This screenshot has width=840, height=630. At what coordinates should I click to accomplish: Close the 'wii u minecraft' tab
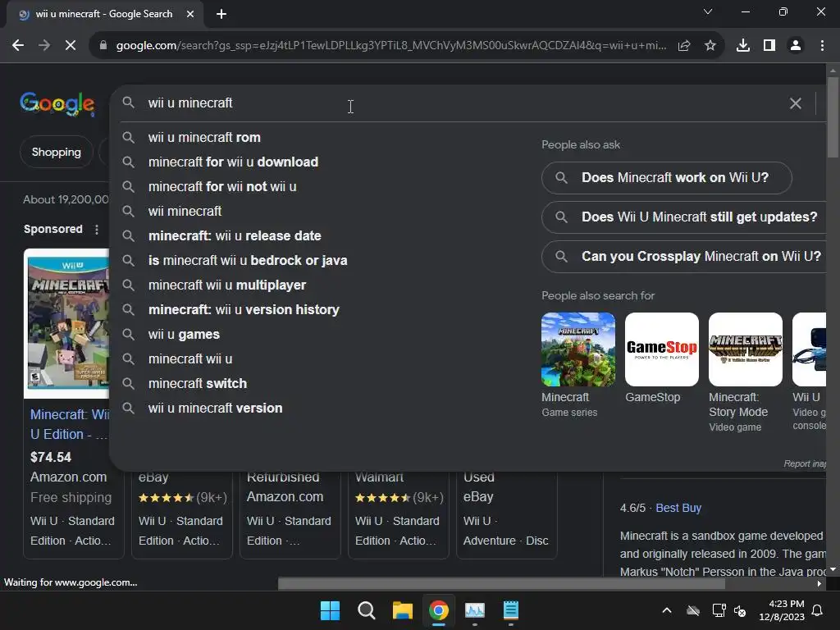point(190,14)
